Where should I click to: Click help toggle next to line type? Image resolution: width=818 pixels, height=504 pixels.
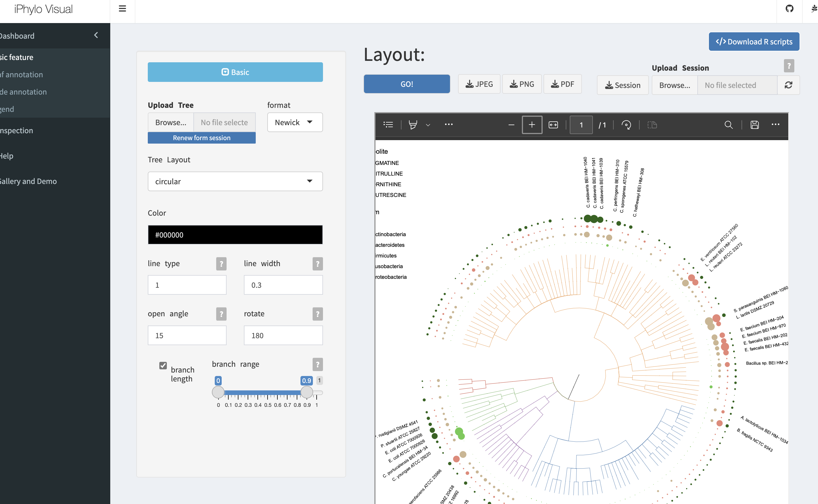tap(221, 264)
